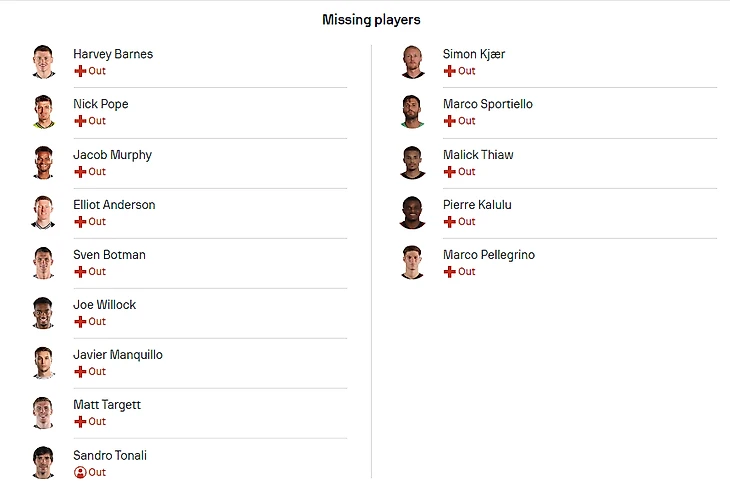The width and height of the screenshot is (730, 491).
Task: Click the Sandro Tonali name link
Action: 110,455
